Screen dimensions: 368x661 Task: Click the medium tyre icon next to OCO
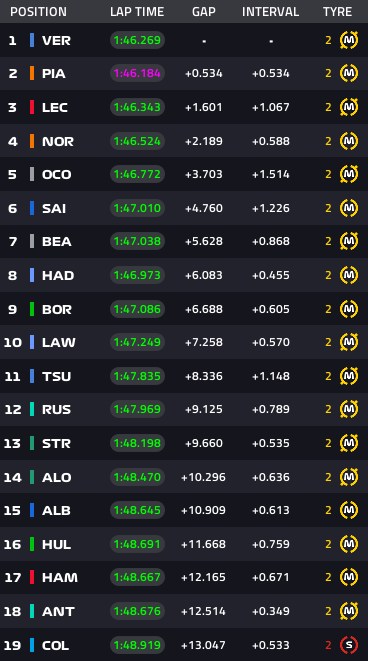[349, 174]
